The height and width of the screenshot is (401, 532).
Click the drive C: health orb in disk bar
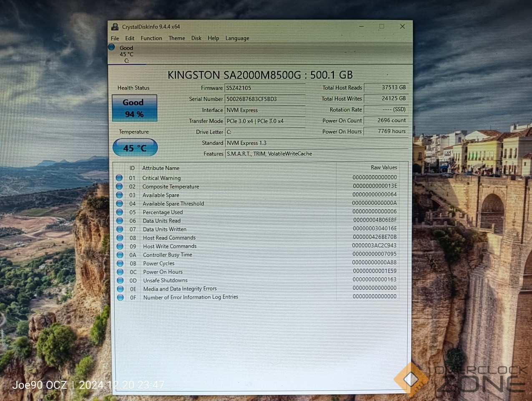point(111,47)
